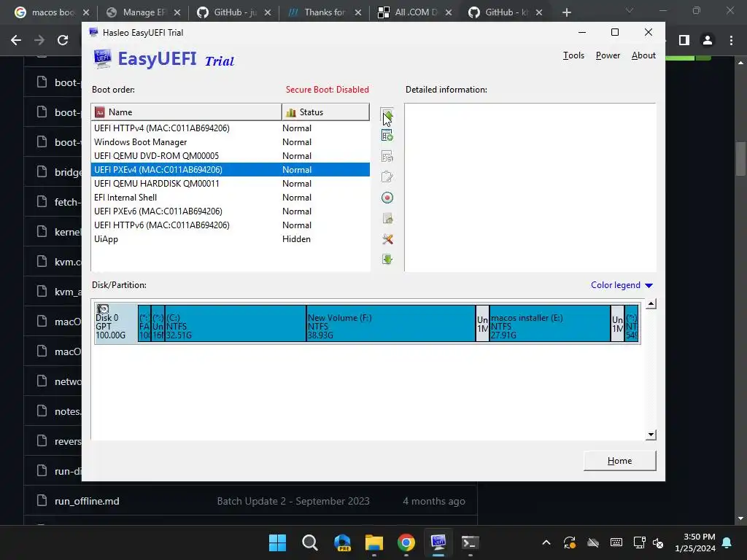Click the browser profile avatar icon
Screen dimensions: 747x560
point(708,41)
